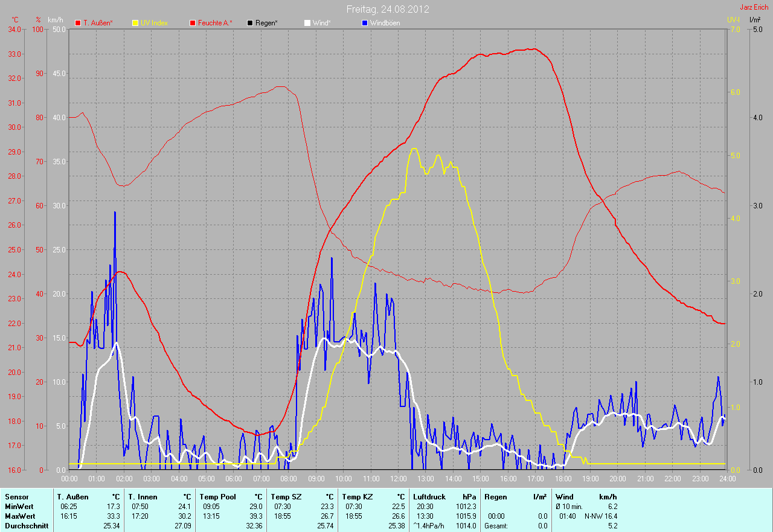The image size is (773, 532).
Task: Click the UV-I axis label at top right
Action: click(x=733, y=20)
